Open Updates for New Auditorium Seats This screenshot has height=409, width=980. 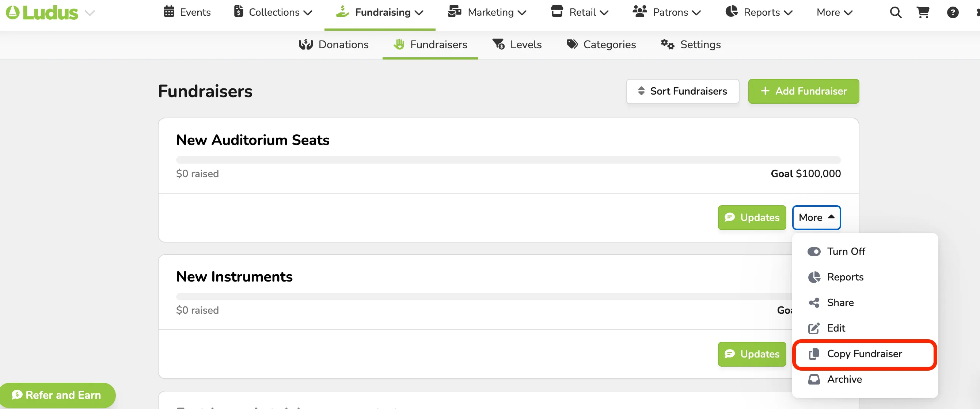[x=752, y=217]
